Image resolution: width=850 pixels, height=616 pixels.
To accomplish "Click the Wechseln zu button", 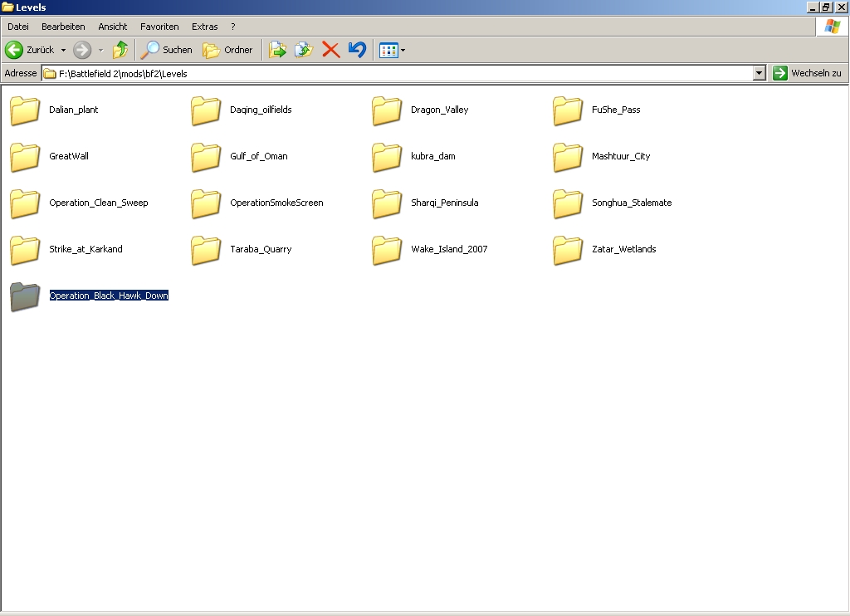I will coord(807,73).
